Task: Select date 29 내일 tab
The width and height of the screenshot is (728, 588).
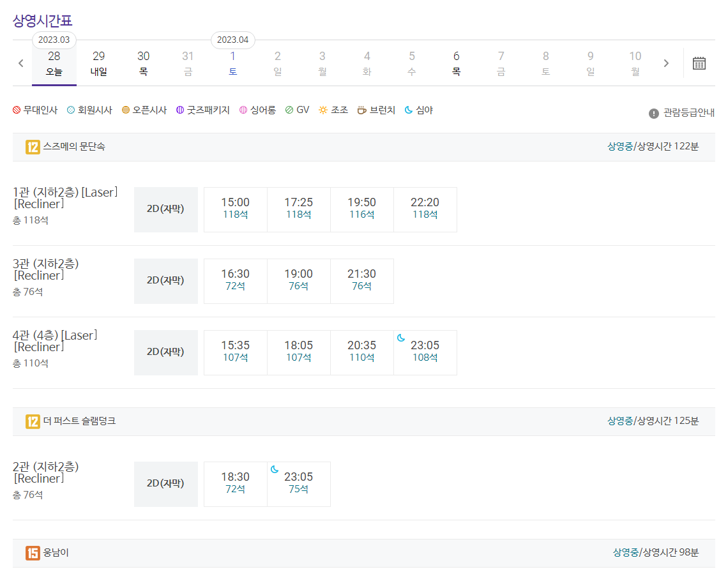Action: pos(98,64)
